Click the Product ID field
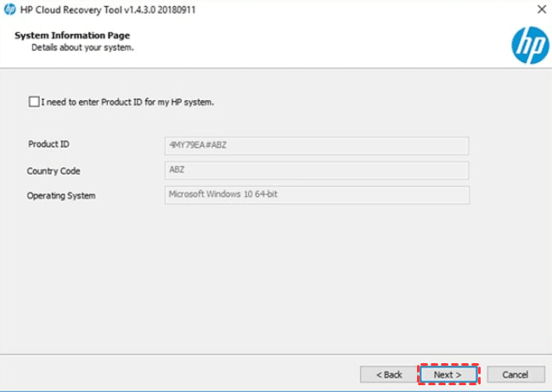Screen dimensions: 552x392 [317, 146]
